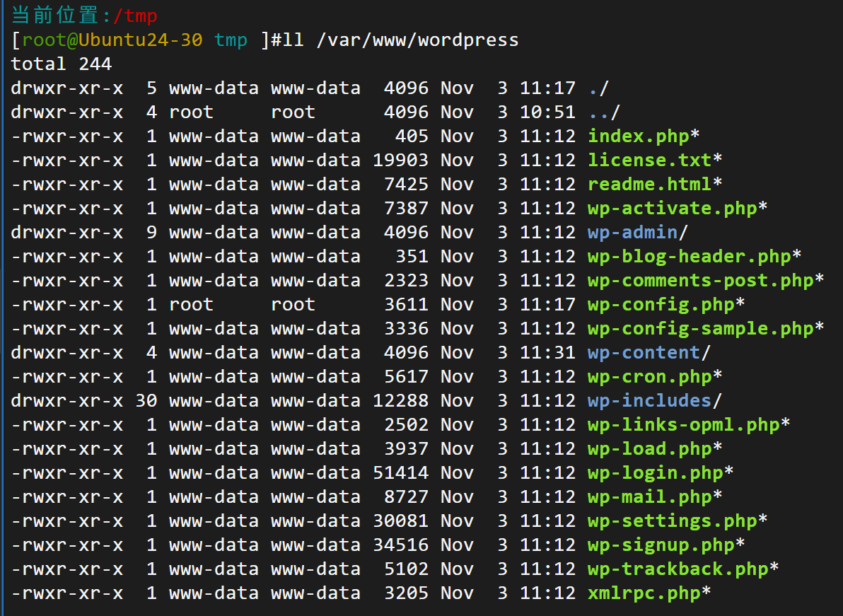The image size is (843, 616).
Task: Click the ../ parent directory entry
Action: (x=604, y=112)
